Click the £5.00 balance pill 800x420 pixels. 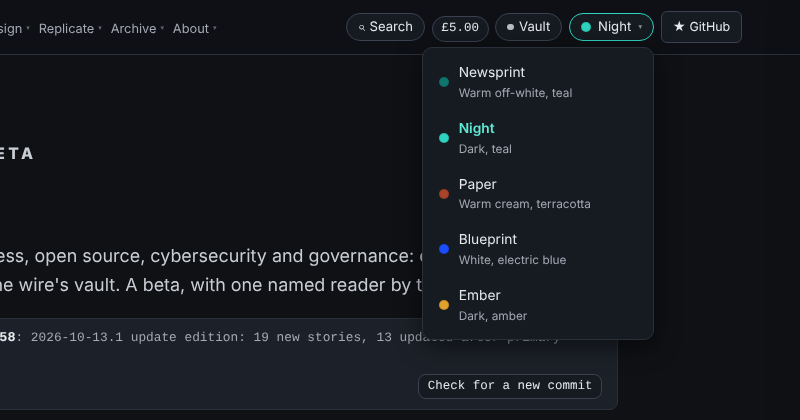pyautogui.click(x=460, y=28)
